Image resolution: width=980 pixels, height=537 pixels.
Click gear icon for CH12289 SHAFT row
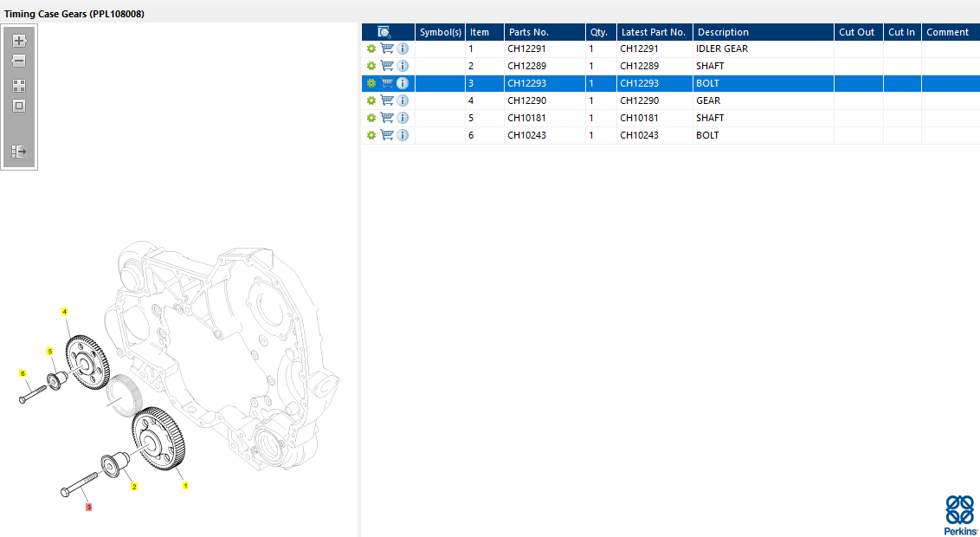[371, 66]
